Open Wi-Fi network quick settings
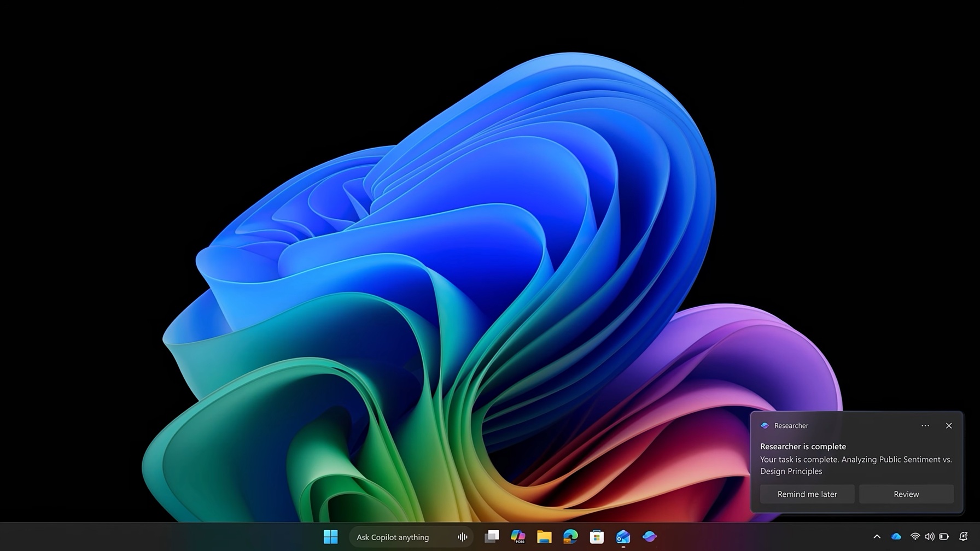The height and width of the screenshot is (551, 980). tap(914, 537)
